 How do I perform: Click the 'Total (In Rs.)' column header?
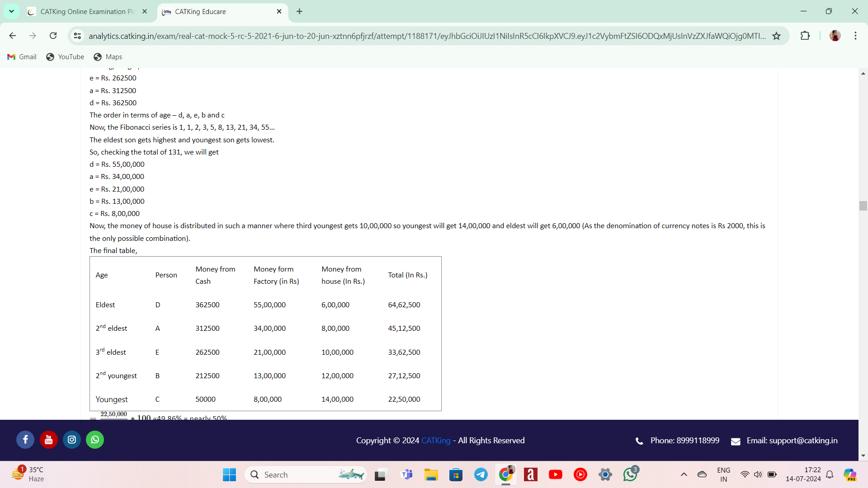point(407,275)
